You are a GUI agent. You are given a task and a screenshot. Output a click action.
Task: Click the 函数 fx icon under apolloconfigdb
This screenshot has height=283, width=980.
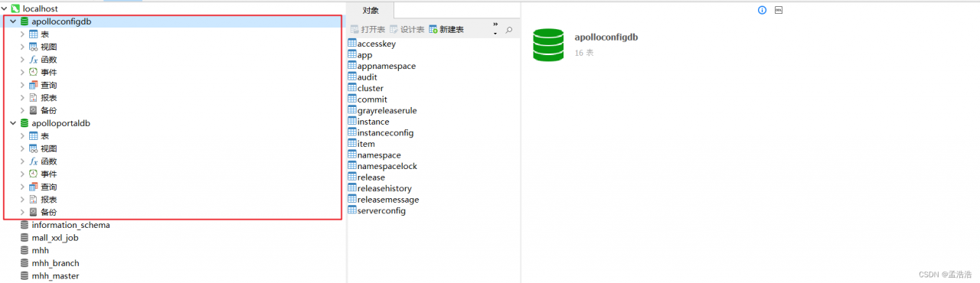pos(33,60)
